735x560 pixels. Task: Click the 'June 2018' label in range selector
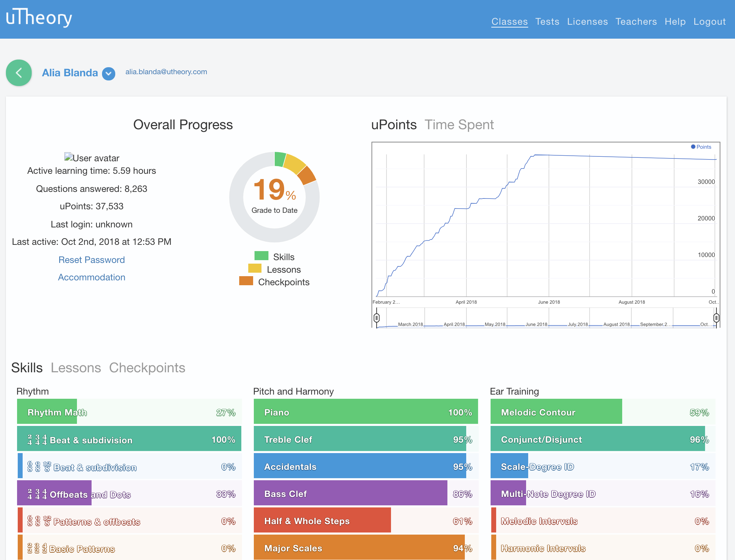coord(536,324)
